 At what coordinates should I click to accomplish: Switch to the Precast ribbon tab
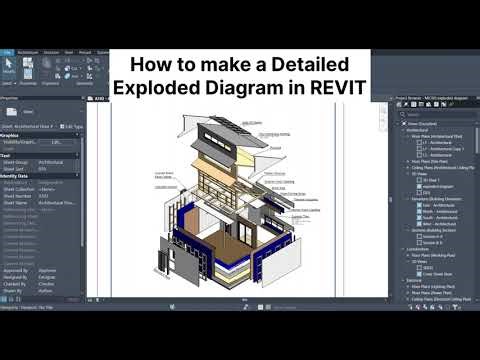tap(85, 52)
